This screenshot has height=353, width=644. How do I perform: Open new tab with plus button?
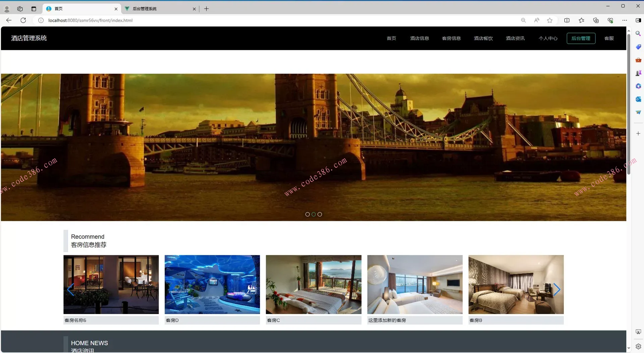tap(206, 9)
